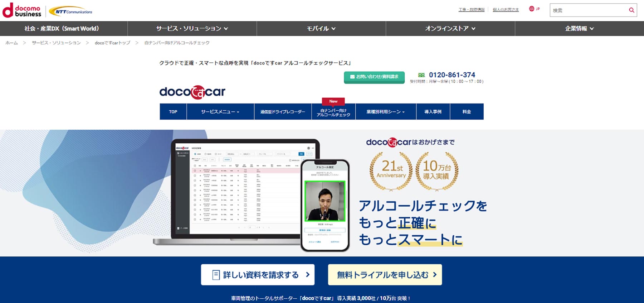The image size is (644, 303).
Task: Expand サービス・ソリューション main menu
Action: pos(192,28)
